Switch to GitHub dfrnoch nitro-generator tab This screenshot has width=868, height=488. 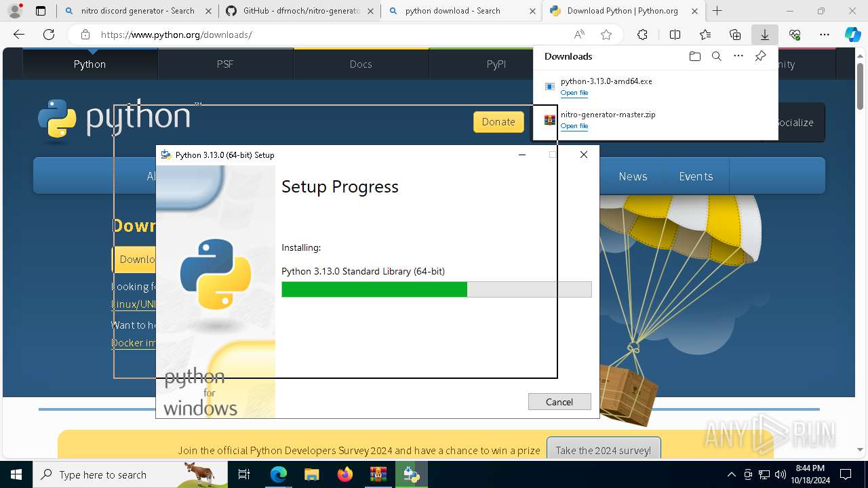[x=299, y=11]
